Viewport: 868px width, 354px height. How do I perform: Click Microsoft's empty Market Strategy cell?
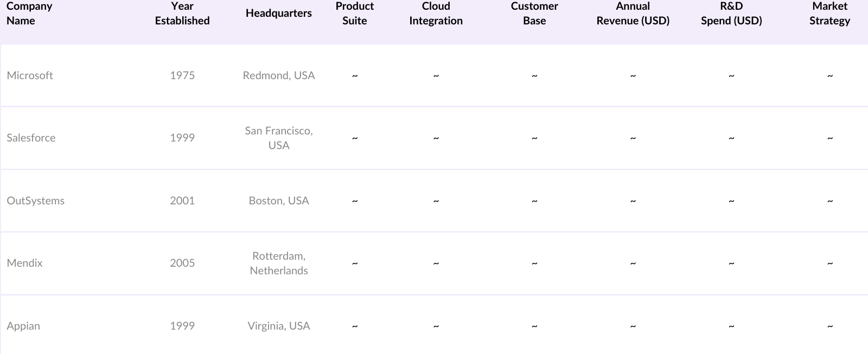coord(829,75)
